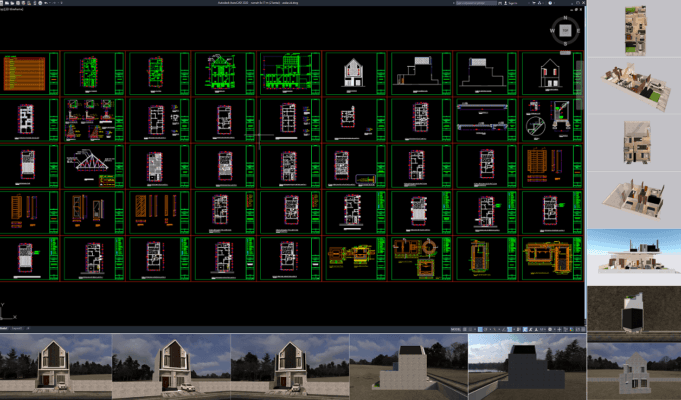This screenshot has width=681, height=400.
Task: Click the search commands input field
Action: pyautogui.click(x=476, y=3)
